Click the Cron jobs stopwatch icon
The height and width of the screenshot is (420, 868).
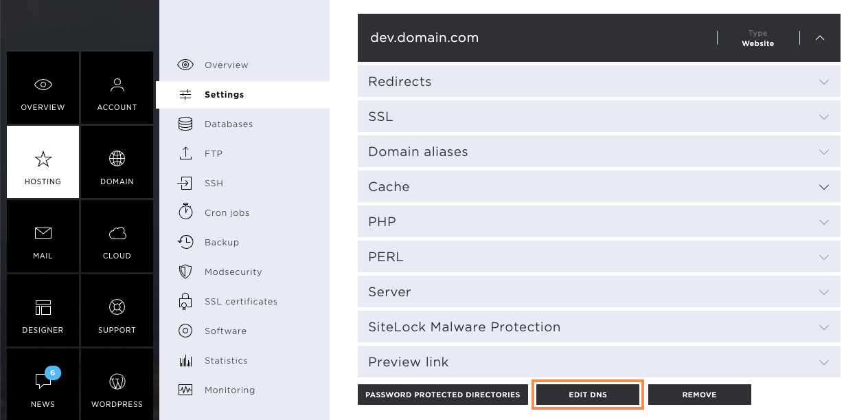(185, 212)
